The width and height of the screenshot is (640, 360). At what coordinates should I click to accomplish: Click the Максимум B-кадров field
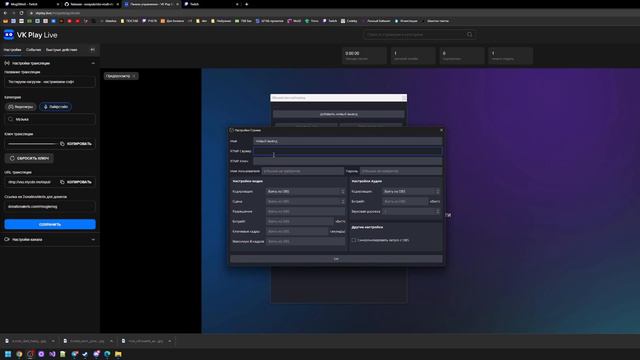tap(305, 242)
